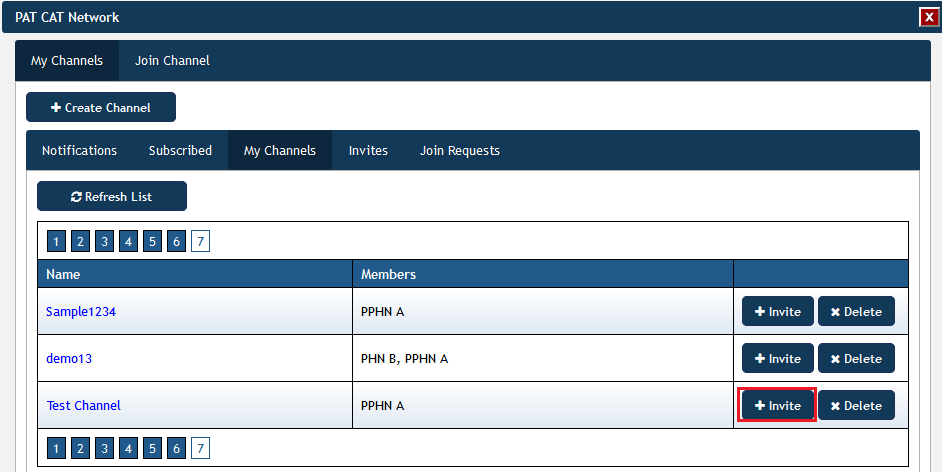
Task: Delete the demo13 channel
Action: click(x=856, y=359)
